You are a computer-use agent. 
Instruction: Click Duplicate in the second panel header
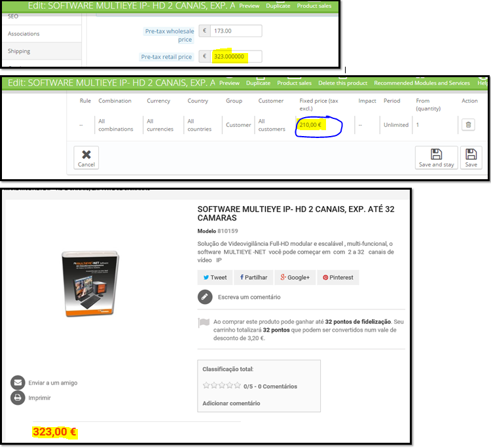tap(258, 83)
